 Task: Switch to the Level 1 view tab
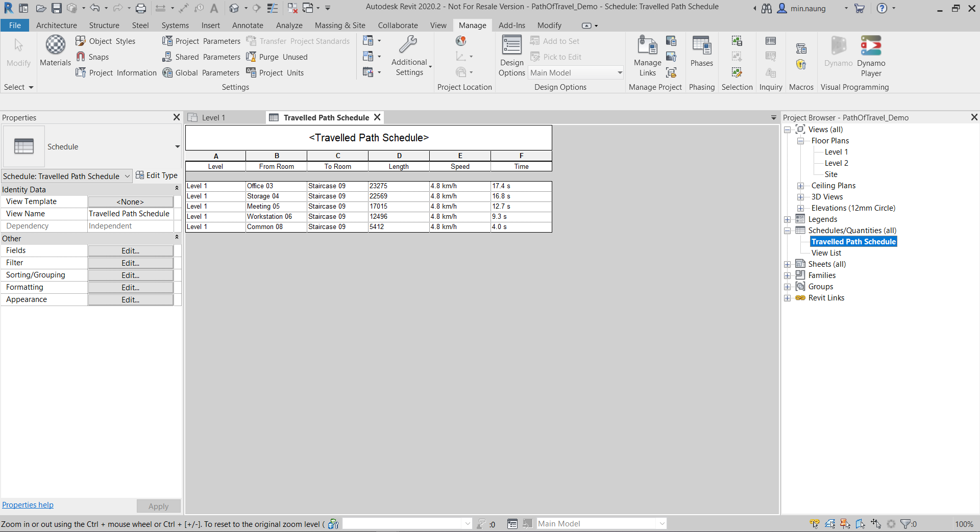[x=213, y=118]
